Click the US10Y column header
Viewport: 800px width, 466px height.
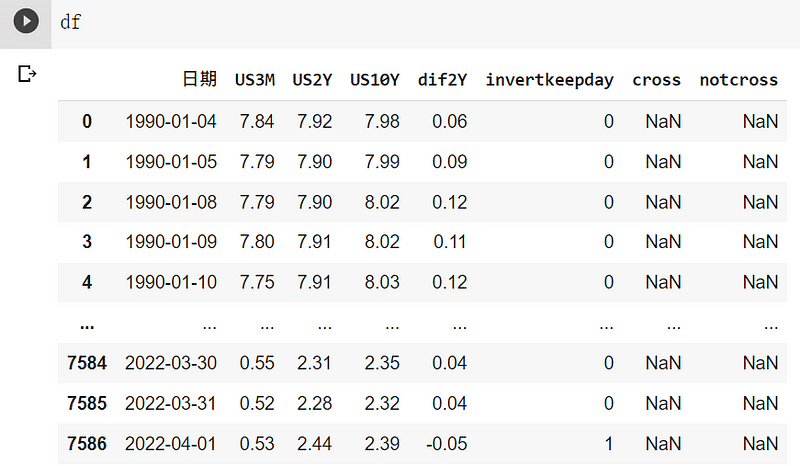[374, 80]
